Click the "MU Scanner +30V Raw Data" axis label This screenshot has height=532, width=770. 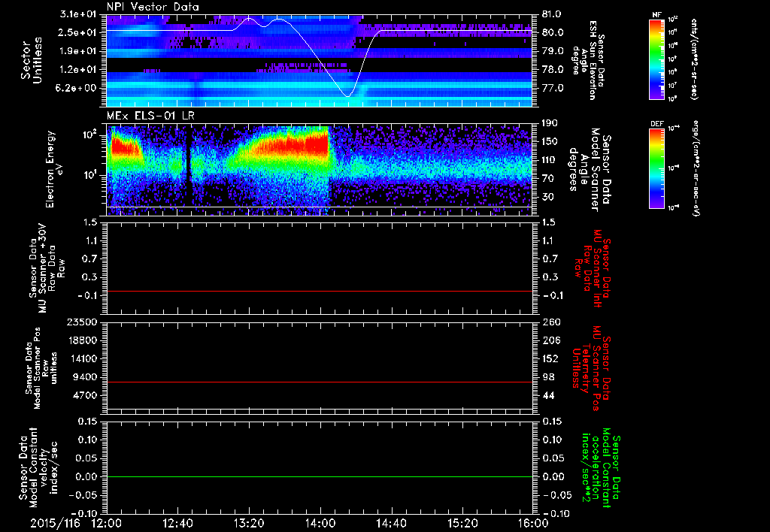[47, 268]
